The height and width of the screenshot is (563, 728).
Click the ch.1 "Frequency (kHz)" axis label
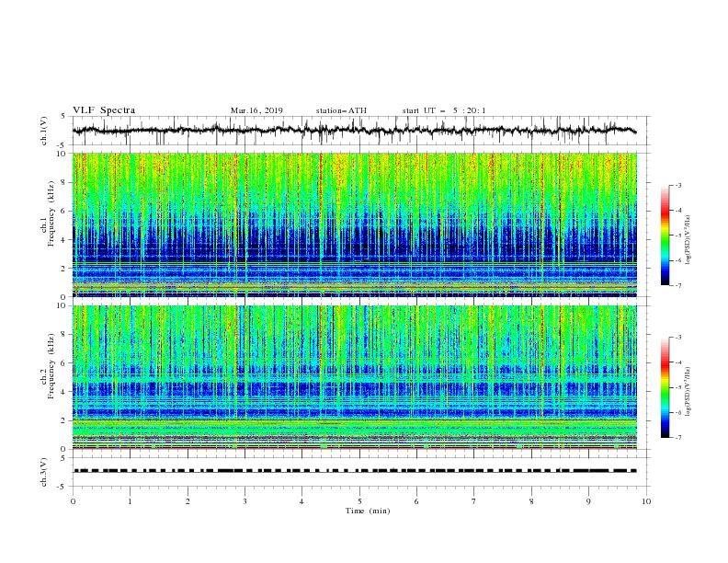pyautogui.click(x=51, y=213)
